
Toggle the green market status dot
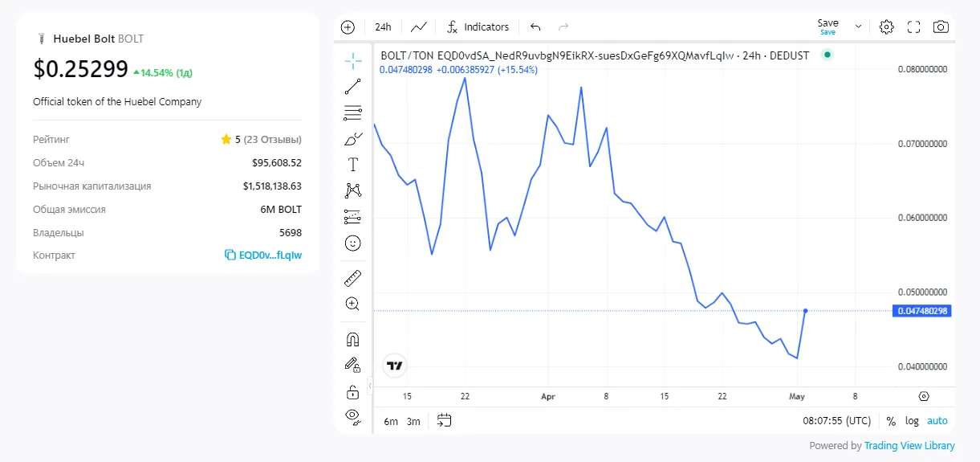coord(828,55)
